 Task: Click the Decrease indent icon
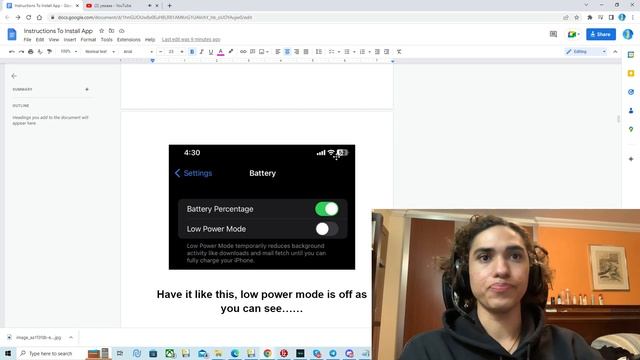(377, 52)
